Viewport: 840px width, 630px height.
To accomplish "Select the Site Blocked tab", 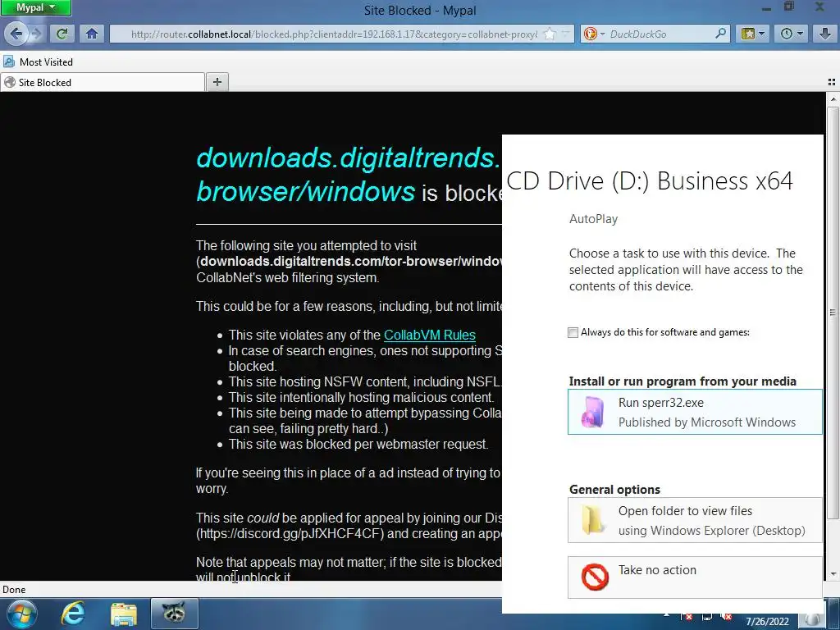I will pos(103,83).
